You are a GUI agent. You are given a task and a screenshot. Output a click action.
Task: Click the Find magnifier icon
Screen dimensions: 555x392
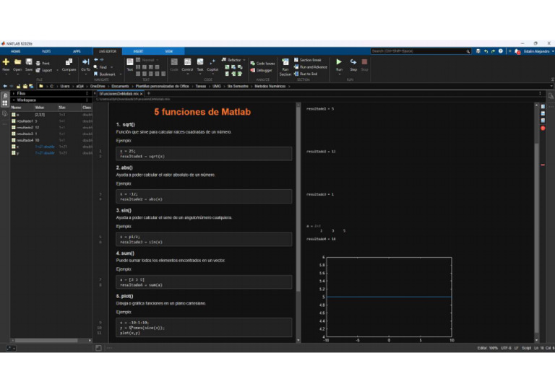pos(95,67)
